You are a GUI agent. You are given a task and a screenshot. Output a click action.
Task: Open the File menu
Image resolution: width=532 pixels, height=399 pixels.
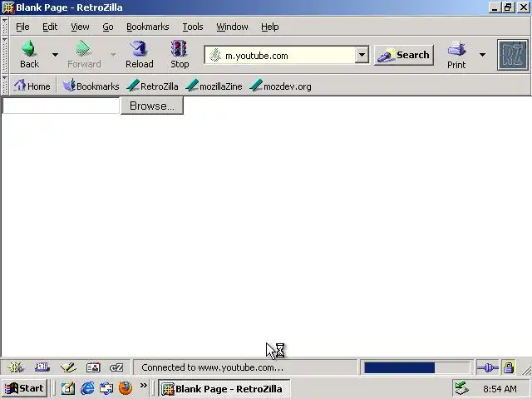22,27
